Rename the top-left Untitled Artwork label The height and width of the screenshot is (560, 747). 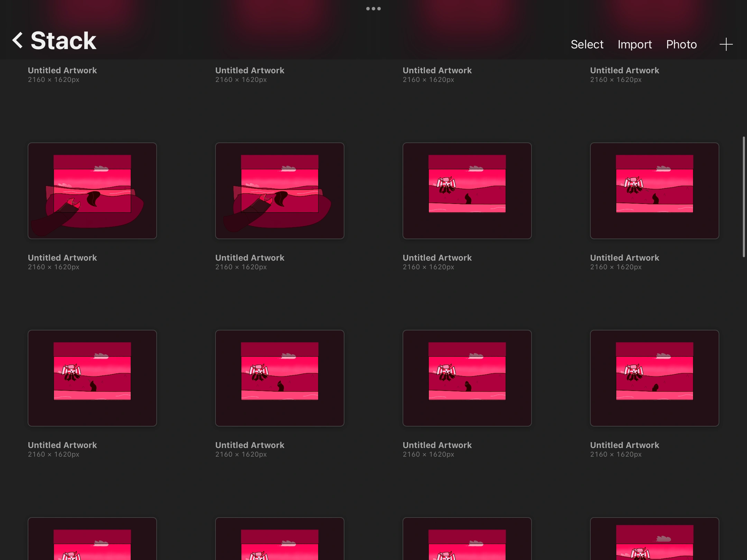click(62, 71)
